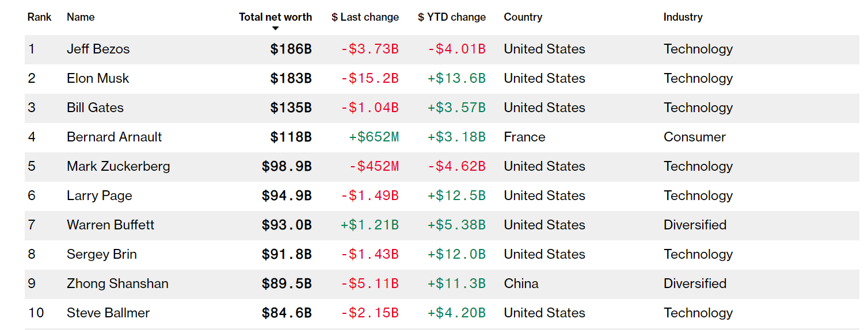Screen dimensions: 868x330
Task: Click the $ YTD change column header
Action: coord(452,17)
